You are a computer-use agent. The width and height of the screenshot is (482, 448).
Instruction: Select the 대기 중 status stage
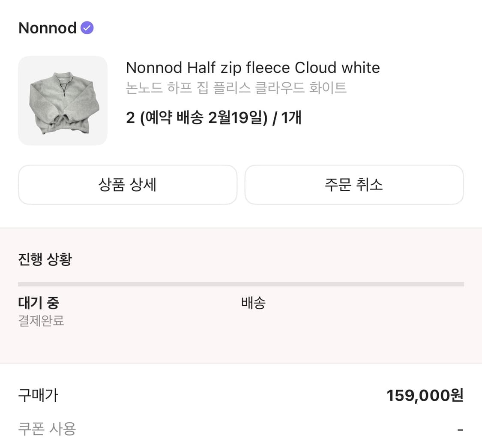click(38, 303)
